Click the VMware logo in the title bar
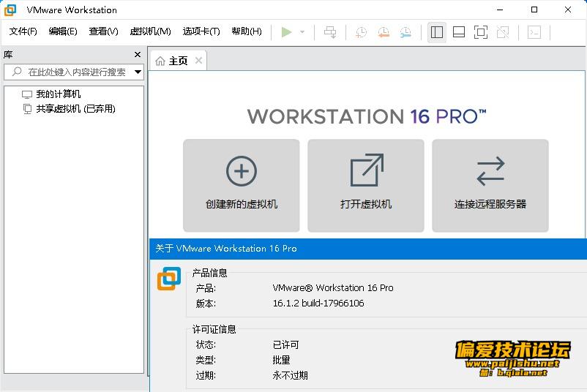 click(x=10, y=10)
